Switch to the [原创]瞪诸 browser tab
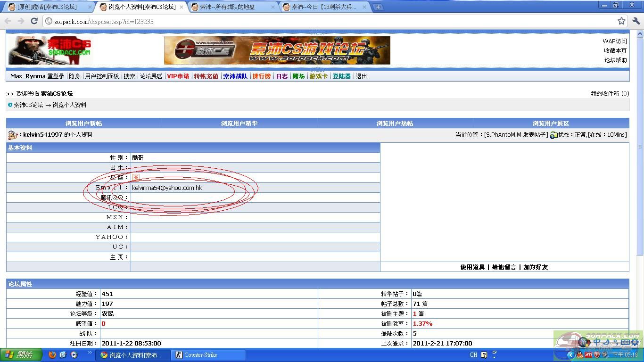This screenshot has width=644, height=362. [x=47, y=7]
